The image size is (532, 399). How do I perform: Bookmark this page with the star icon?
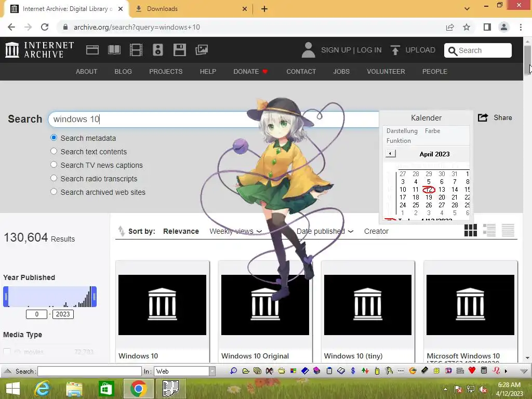[467, 27]
